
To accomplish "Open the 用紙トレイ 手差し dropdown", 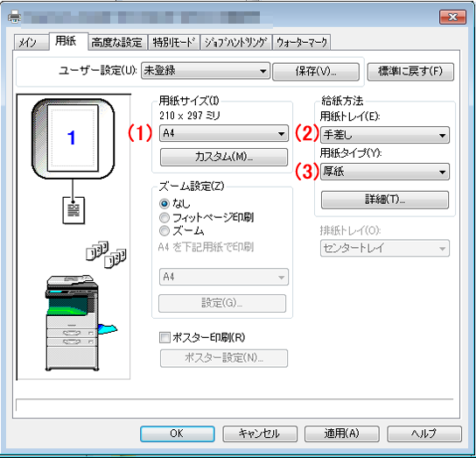I will (385, 135).
